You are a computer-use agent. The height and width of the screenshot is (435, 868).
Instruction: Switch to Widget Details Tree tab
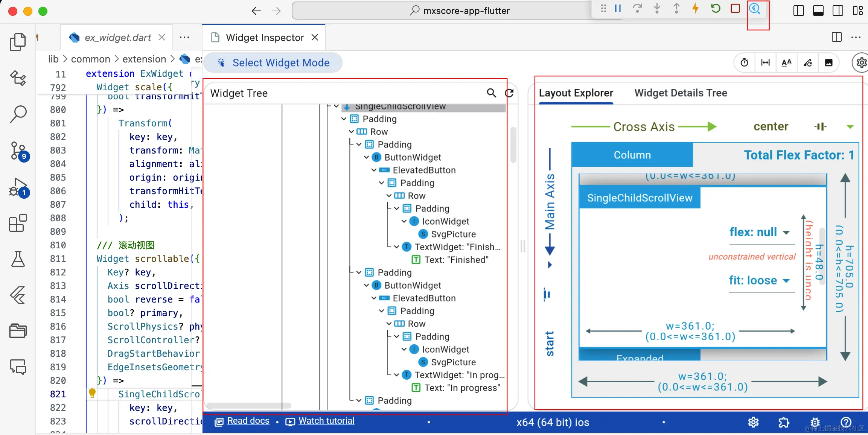(681, 93)
